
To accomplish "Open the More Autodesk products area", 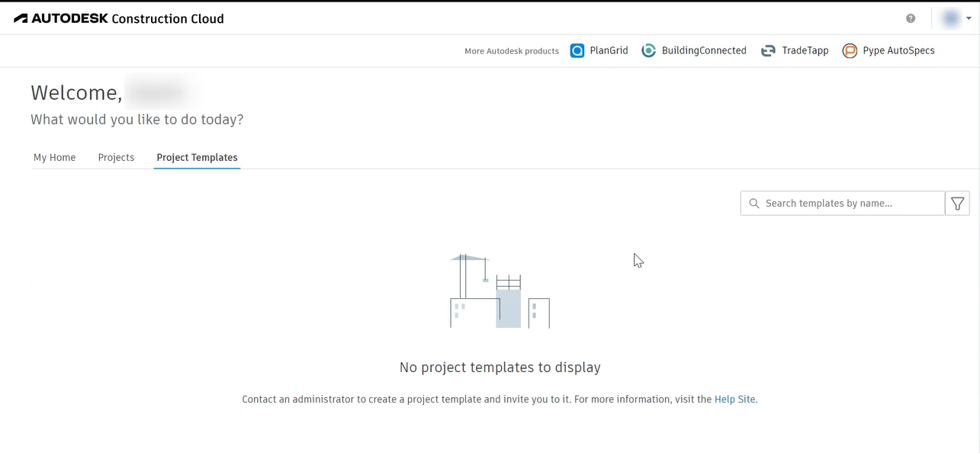I will coord(511,50).
